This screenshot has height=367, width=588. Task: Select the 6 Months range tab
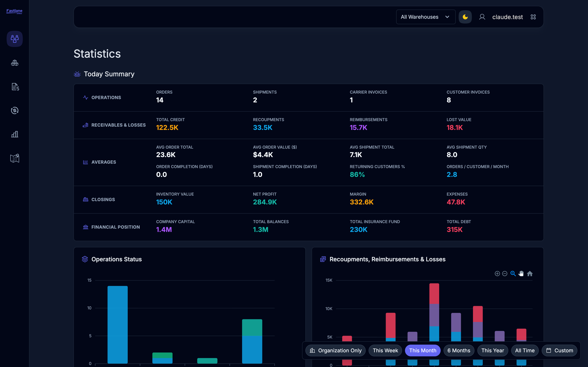pos(459,350)
